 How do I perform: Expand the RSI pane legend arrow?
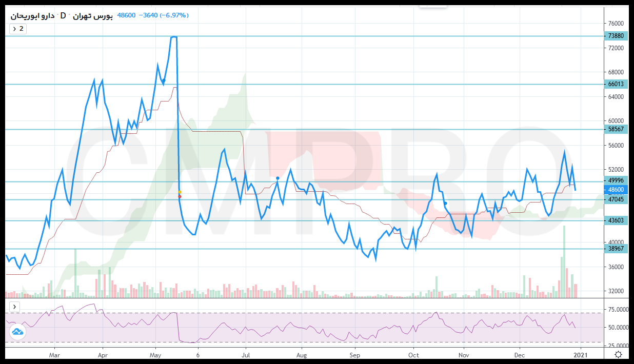pyautogui.click(x=14, y=307)
